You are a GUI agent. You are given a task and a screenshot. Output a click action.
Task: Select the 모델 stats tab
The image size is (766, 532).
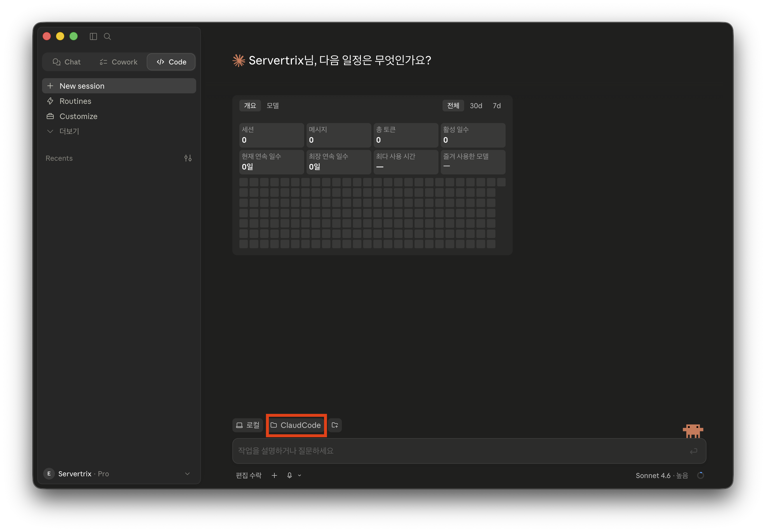[x=273, y=106]
